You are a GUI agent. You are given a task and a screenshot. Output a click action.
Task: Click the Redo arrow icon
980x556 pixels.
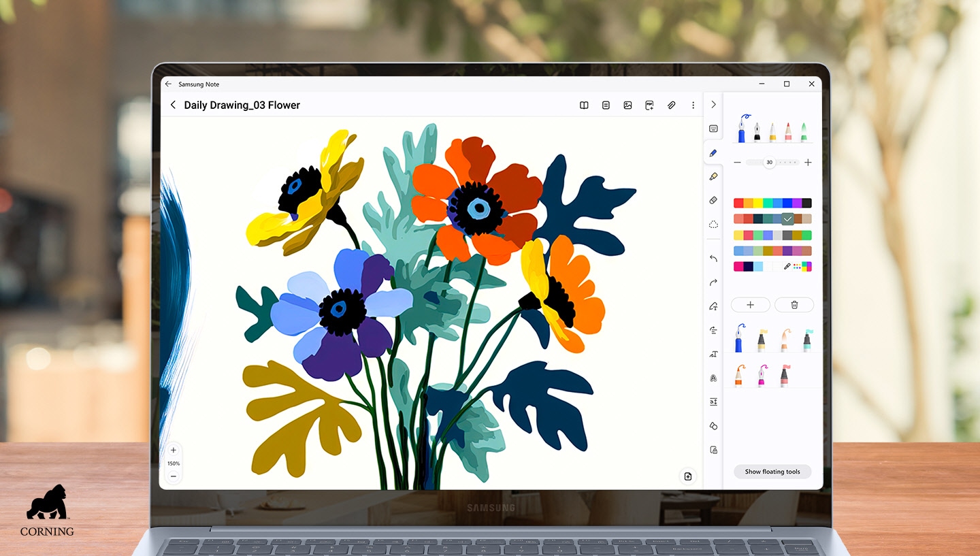(713, 282)
